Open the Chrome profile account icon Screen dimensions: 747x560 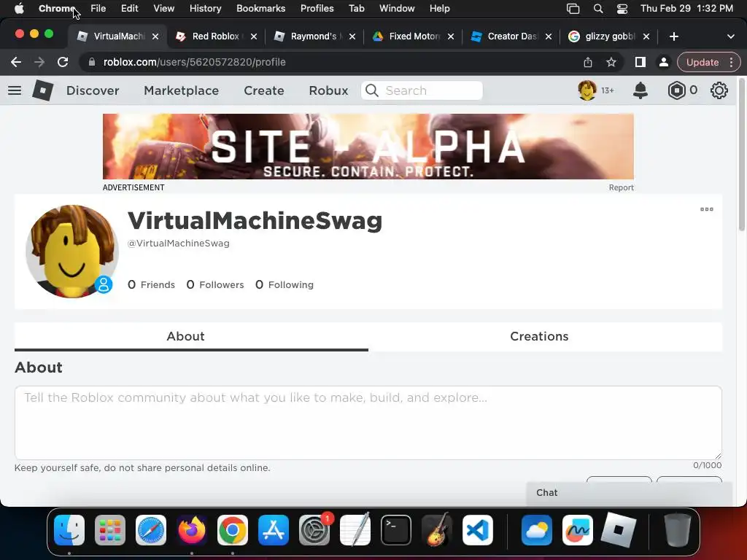(x=663, y=62)
